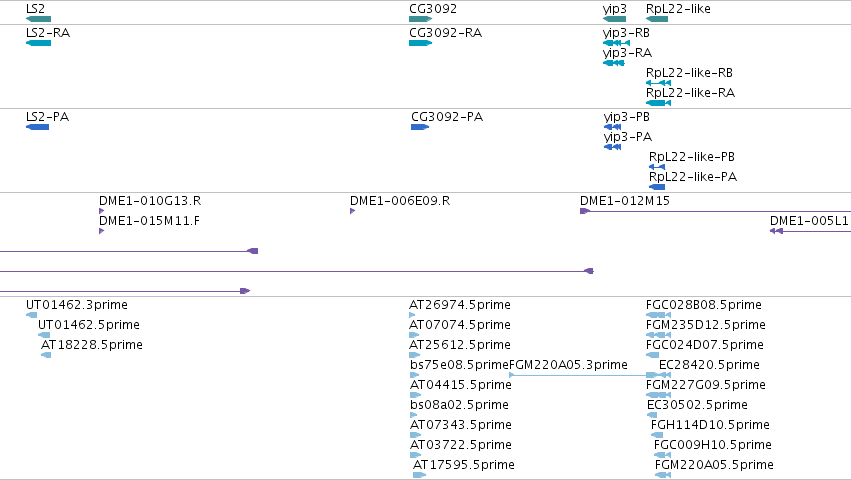
Task: Open the RpL22-like-RB transcript label
Action: tap(689, 73)
